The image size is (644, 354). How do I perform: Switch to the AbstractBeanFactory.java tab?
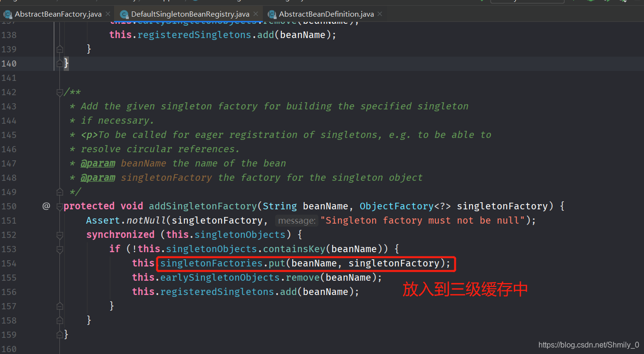point(58,14)
